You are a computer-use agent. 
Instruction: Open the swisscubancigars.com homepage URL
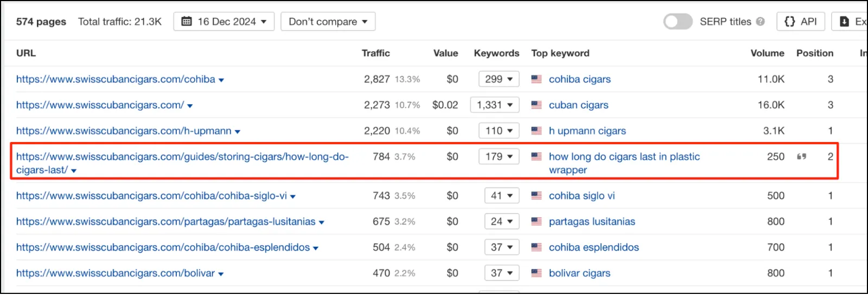[100, 105]
